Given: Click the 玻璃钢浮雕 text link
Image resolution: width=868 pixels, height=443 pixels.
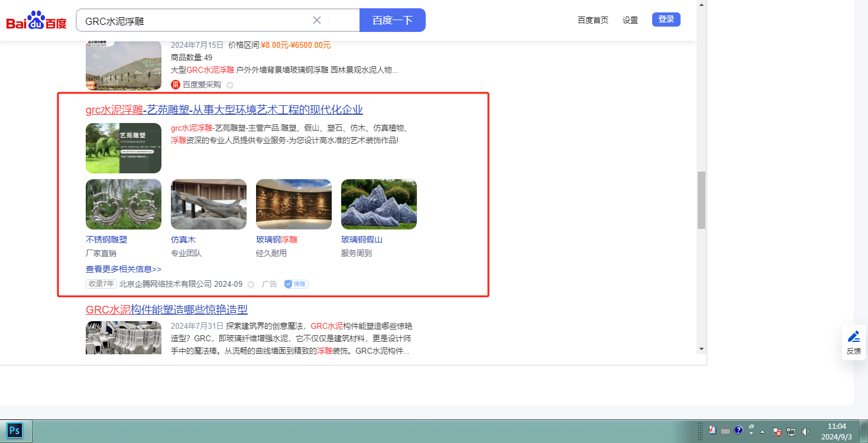Looking at the screenshot, I should click(277, 240).
